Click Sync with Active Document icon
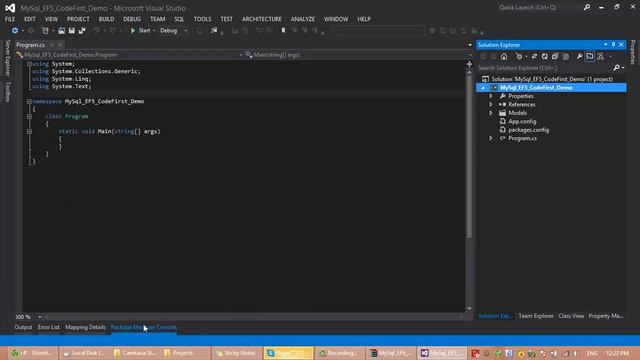The image size is (640, 360). coord(534,56)
